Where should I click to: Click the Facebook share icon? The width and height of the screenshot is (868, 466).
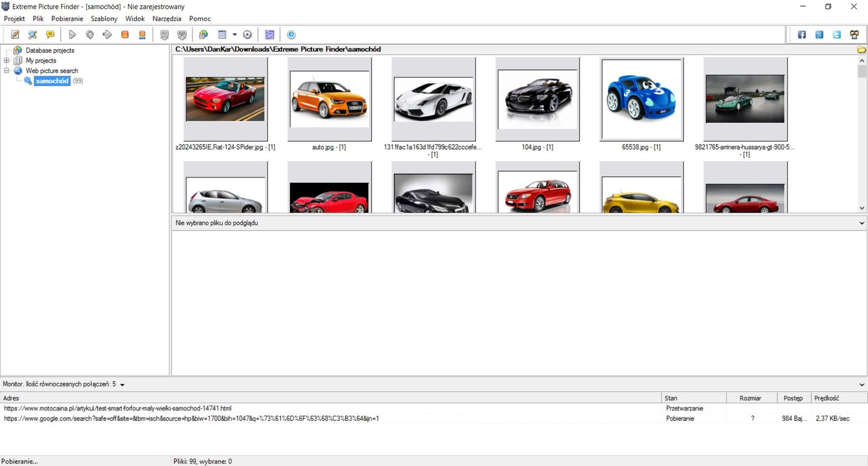pyautogui.click(x=802, y=35)
